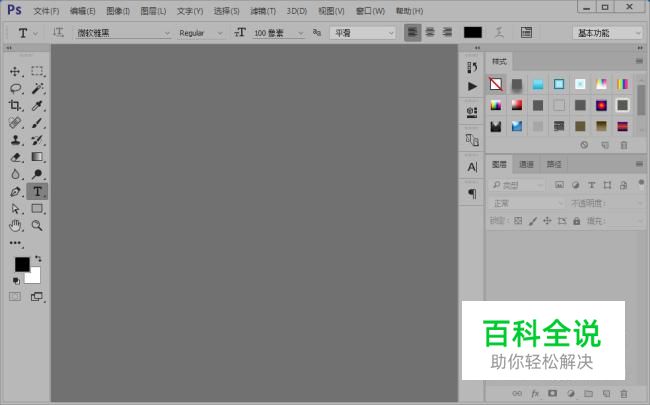The height and width of the screenshot is (405, 650).
Task: Select the Hand tool
Action: tap(15, 226)
